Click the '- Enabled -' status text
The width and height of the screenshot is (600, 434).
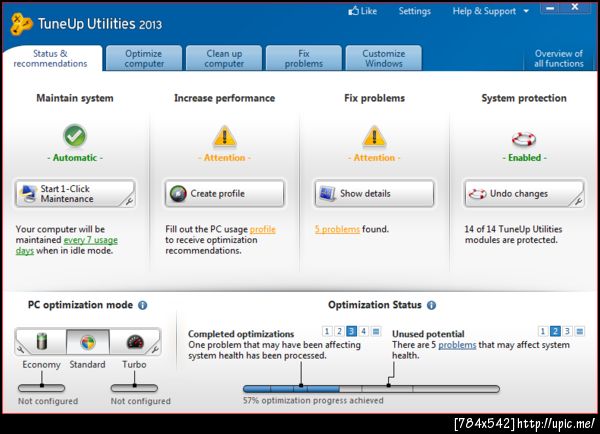[524, 158]
